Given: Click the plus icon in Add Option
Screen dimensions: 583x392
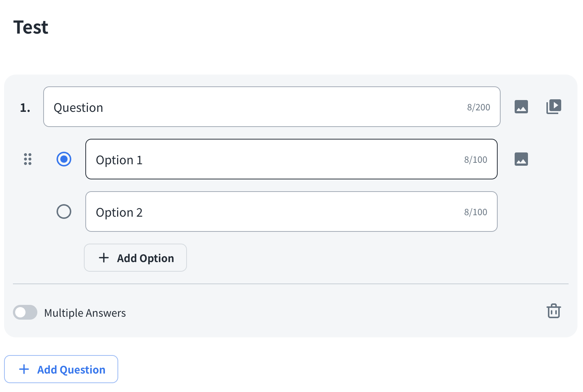Looking at the screenshot, I should pyautogui.click(x=104, y=258).
